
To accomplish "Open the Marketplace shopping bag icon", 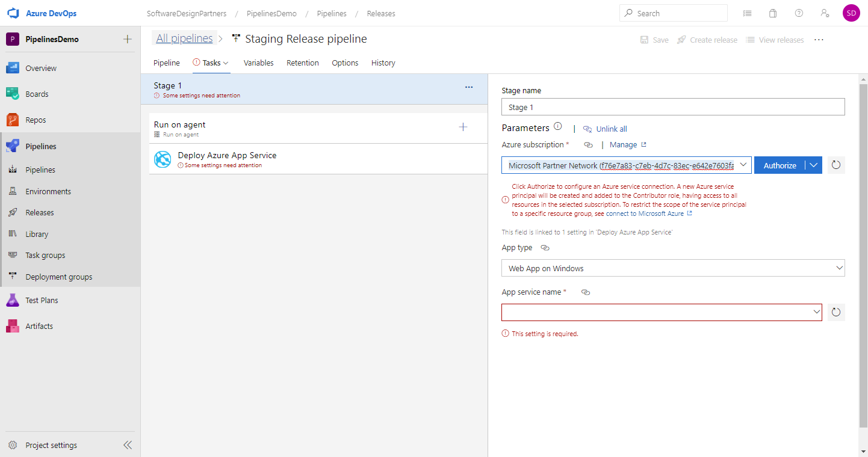I will tap(773, 13).
